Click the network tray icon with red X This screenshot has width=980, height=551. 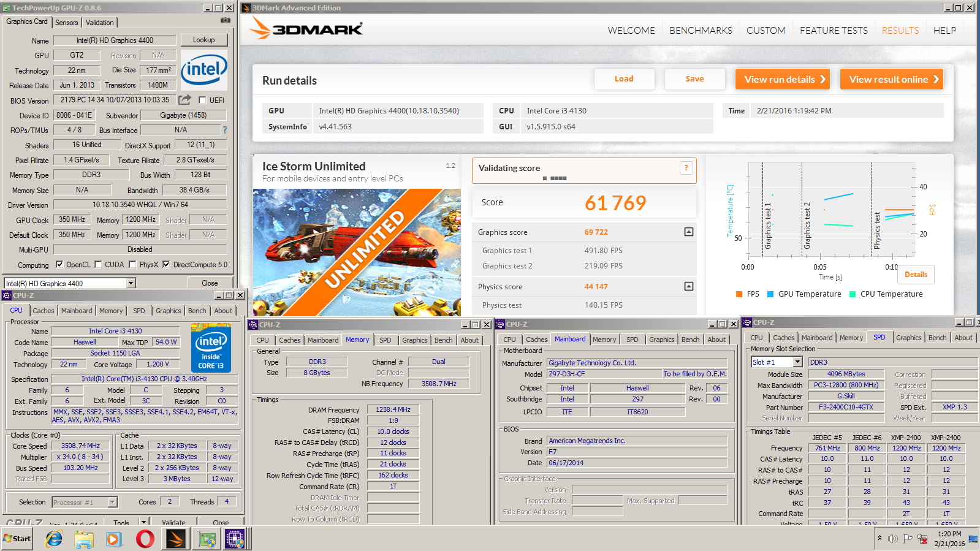[x=922, y=539]
